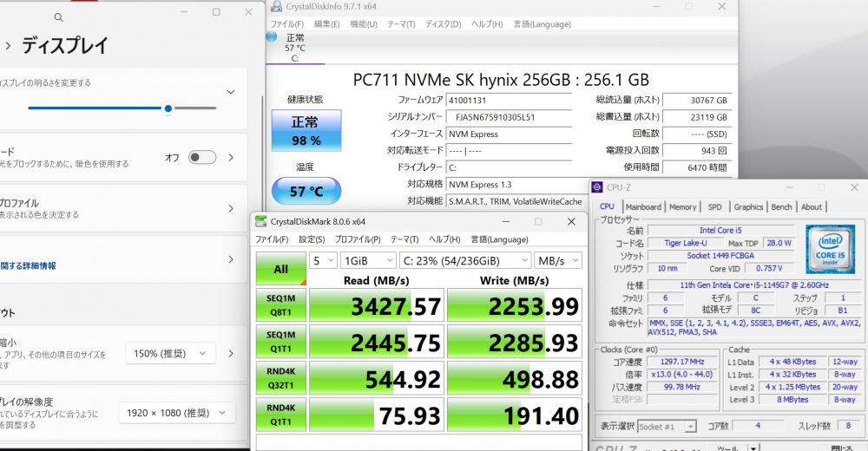The height and width of the screenshot is (451, 868).
Task: Click the firmware field 41001131
Action: click(509, 100)
